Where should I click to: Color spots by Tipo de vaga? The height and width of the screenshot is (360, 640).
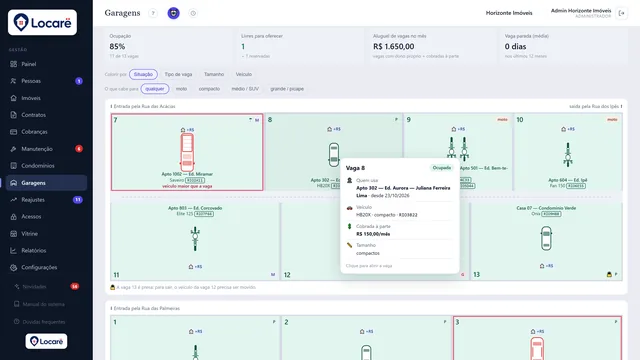pyautogui.click(x=178, y=74)
